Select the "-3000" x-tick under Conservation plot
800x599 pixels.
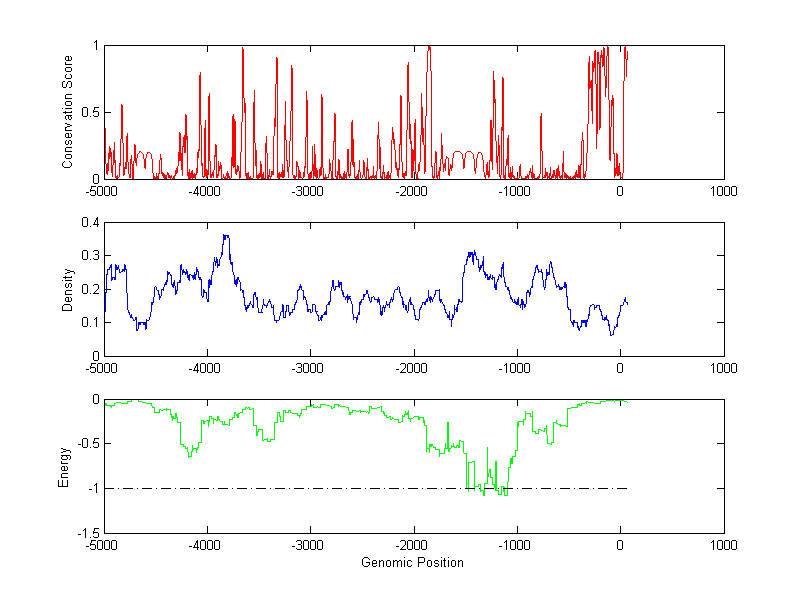coord(309,191)
